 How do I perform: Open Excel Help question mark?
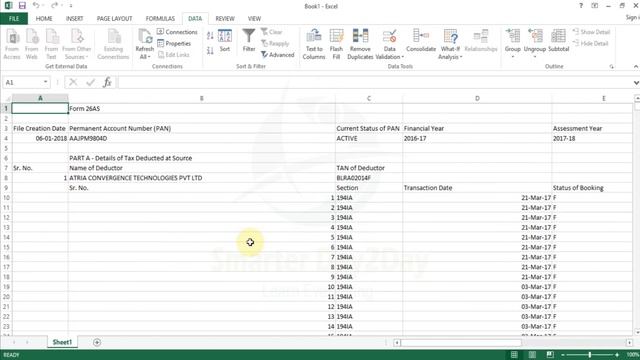(580, 6)
